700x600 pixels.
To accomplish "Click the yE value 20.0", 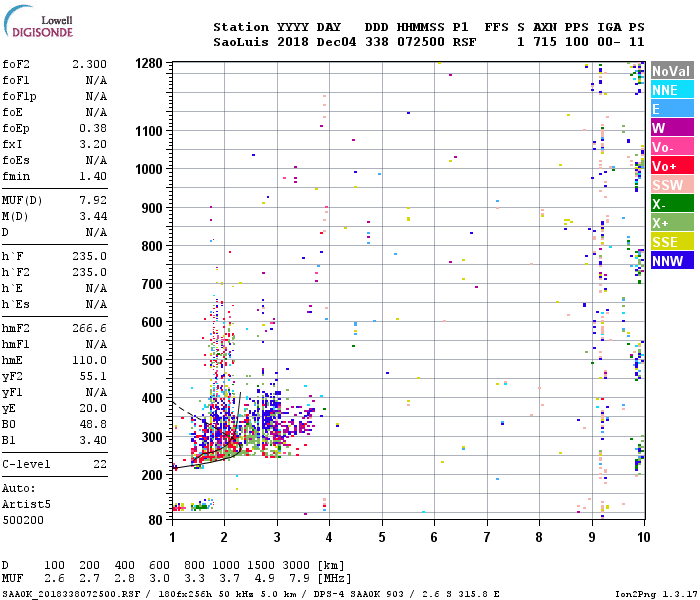I will click(x=93, y=409).
